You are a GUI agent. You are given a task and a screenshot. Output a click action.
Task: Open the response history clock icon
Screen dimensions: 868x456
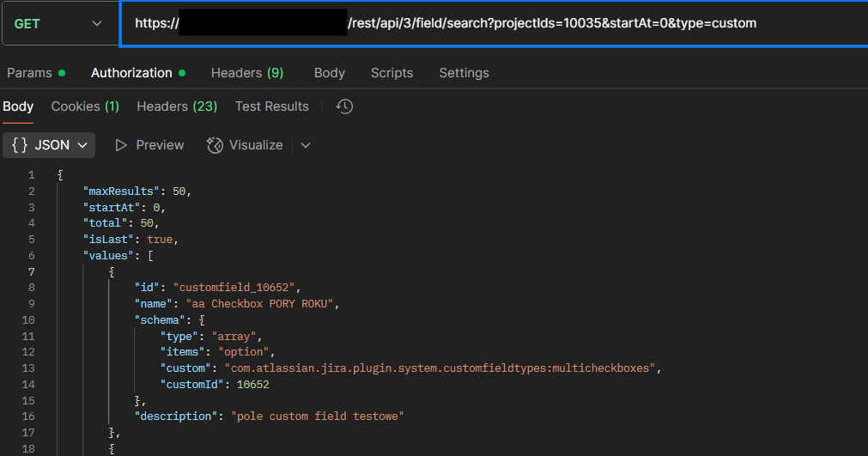pyautogui.click(x=344, y=106)
